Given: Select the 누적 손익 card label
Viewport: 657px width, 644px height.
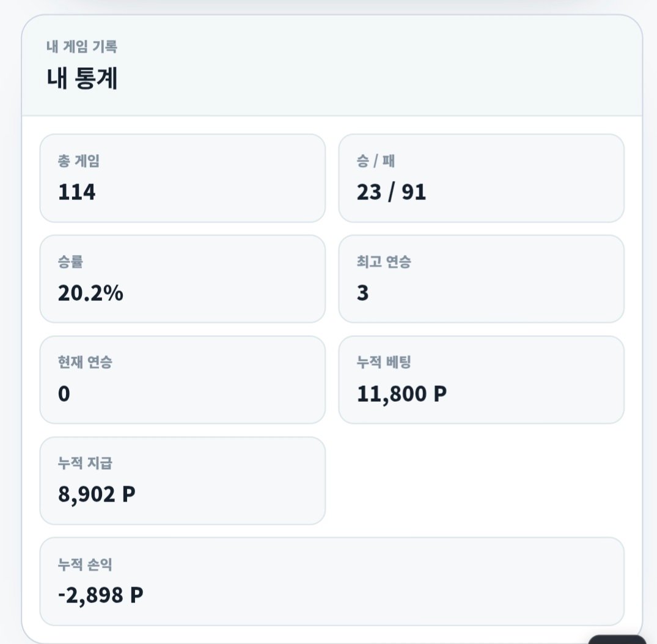Looking at the screenshot, I should (x=85, y=564).
